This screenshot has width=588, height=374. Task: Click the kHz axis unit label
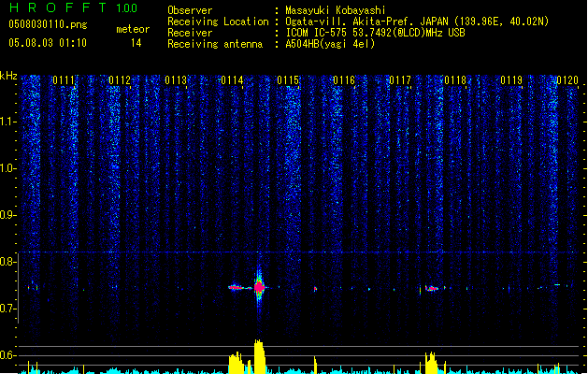pos(8,76)
